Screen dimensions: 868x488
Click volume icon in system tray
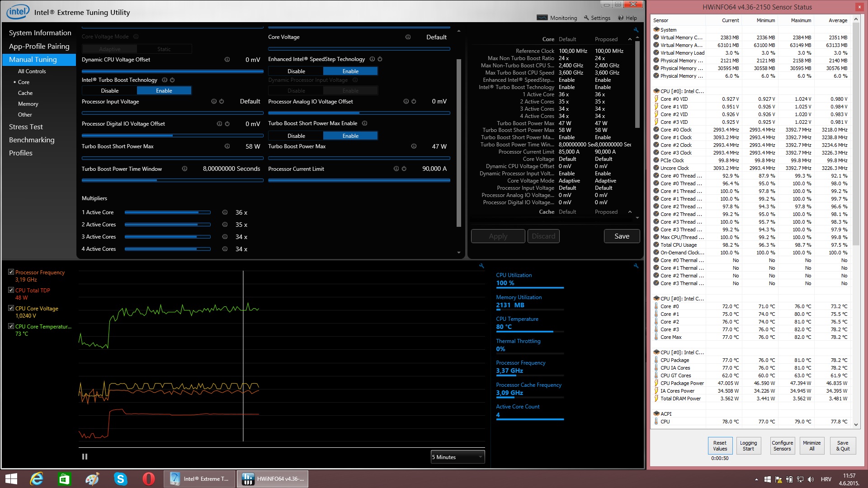811,479
